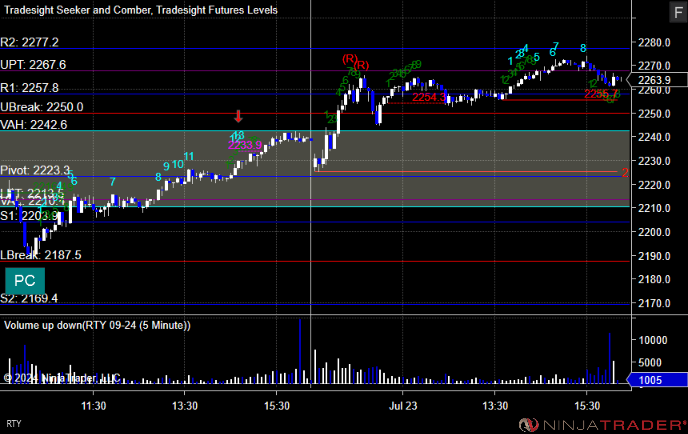Click the R2: 2277.2 level label
Screen dimensions: 688x434
coord(29,42)
